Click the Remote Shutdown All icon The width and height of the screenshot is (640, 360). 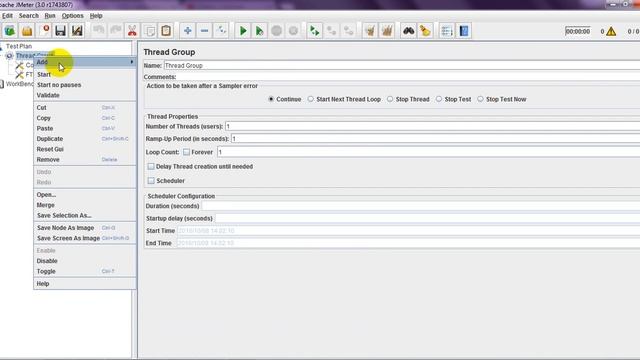pos(349,31)
